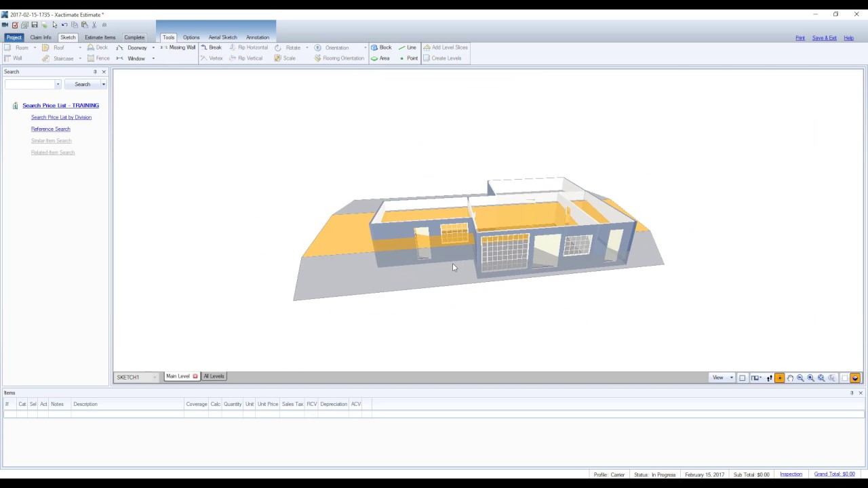Click the cut scissors icon
Image resolution: width=868 pixels, height=488 pixels.
click(x=94, y=25)
